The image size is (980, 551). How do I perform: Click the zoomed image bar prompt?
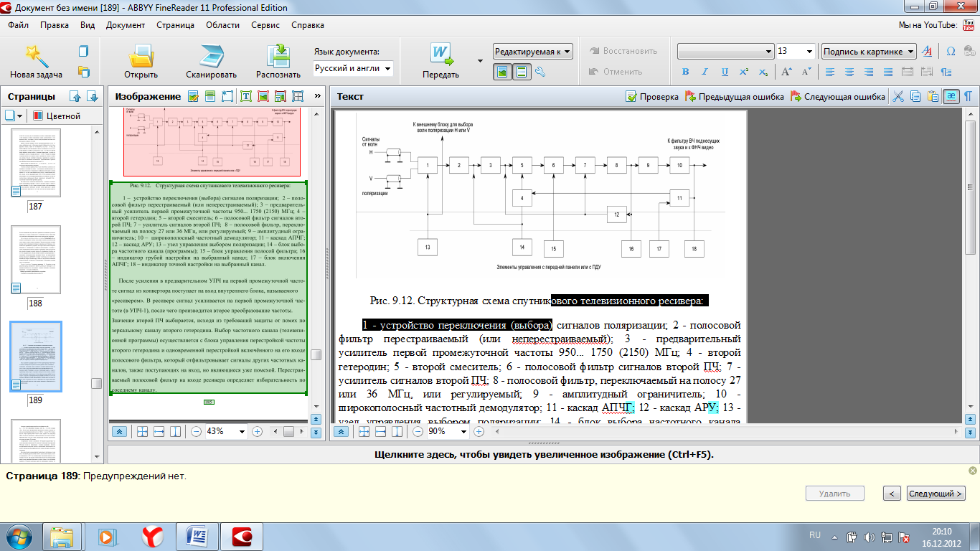544,454
